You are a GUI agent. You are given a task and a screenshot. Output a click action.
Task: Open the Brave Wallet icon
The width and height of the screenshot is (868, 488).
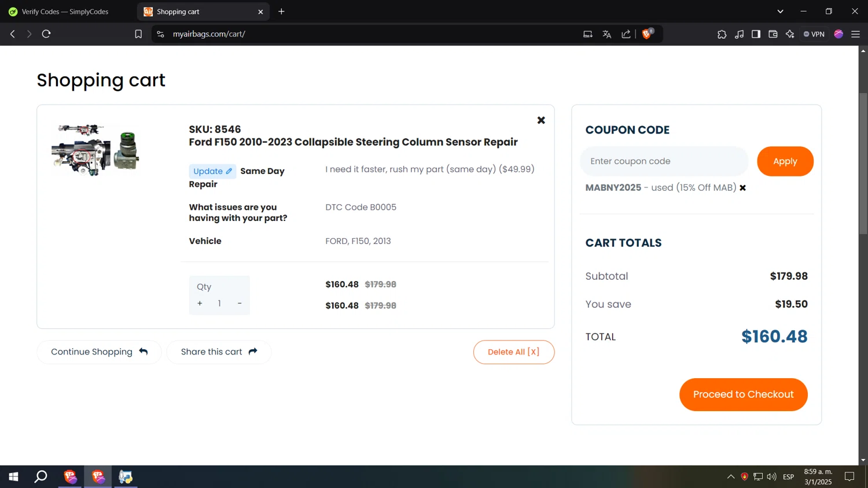[x=773, y=34]
